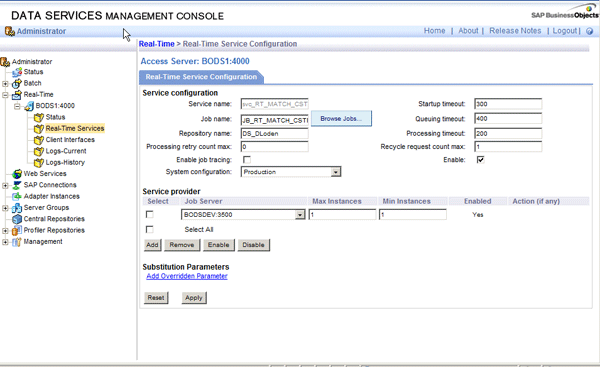Screen dimensions: 600x367
Task: Click the Min Instances input field
Action: [x=412, y=215]
